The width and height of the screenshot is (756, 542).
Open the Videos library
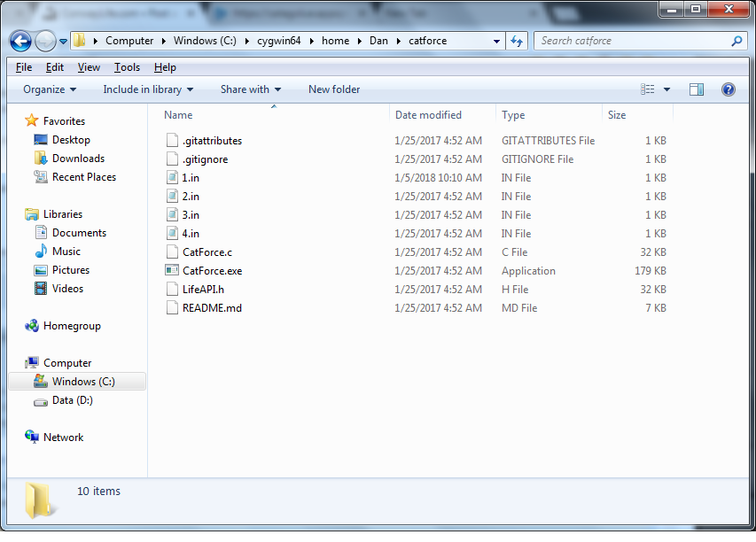(x=67, y=289)
